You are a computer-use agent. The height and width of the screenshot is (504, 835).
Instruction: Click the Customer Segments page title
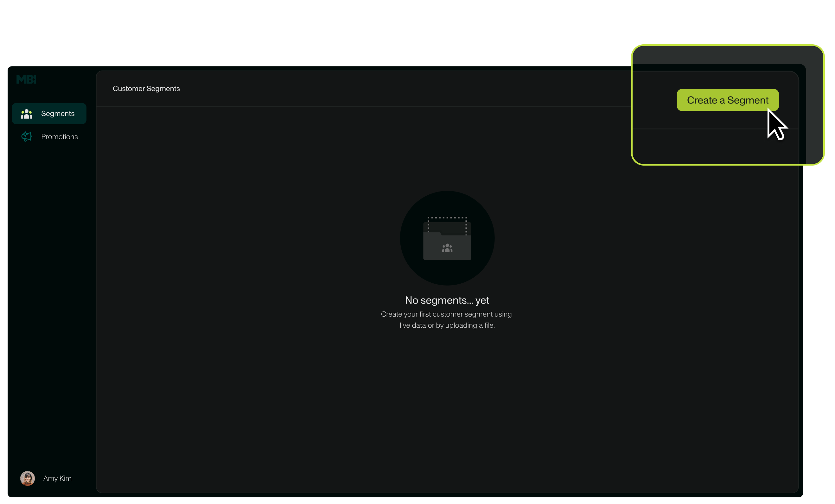coord(146,89)
